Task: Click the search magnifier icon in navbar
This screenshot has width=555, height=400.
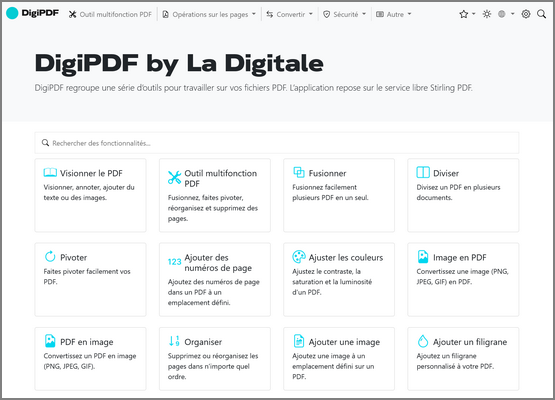Action: coord(541,14)
